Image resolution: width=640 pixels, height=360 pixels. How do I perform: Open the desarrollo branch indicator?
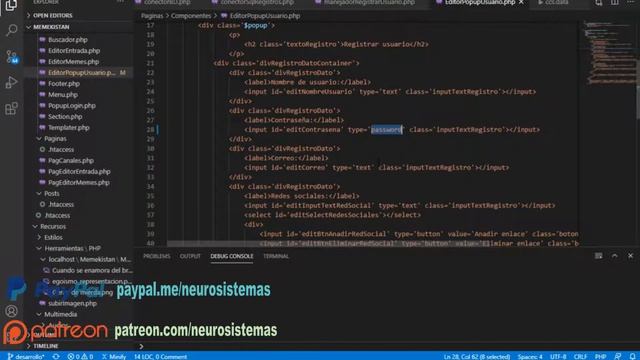click(26, 356)
